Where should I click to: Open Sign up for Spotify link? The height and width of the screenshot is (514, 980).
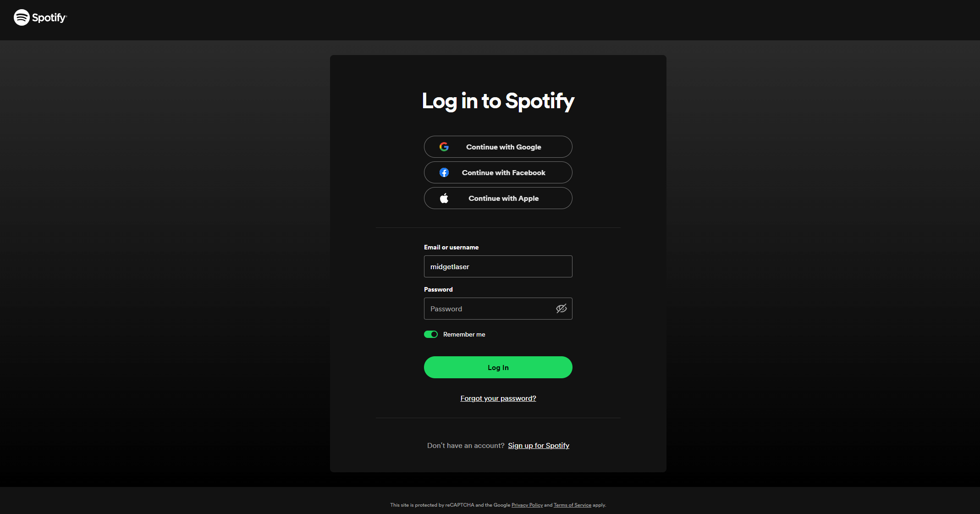(538, 446)
